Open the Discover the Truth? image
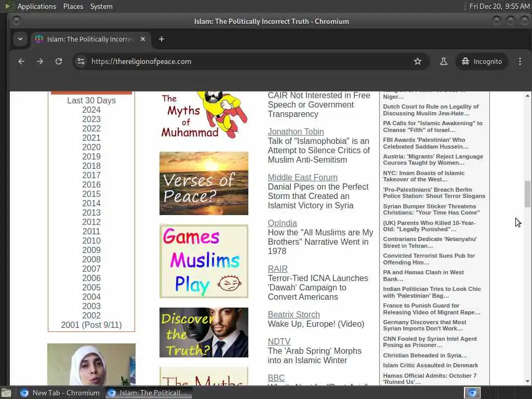The height and width of the screenshot is (399, 532). [x=204, y=332]
